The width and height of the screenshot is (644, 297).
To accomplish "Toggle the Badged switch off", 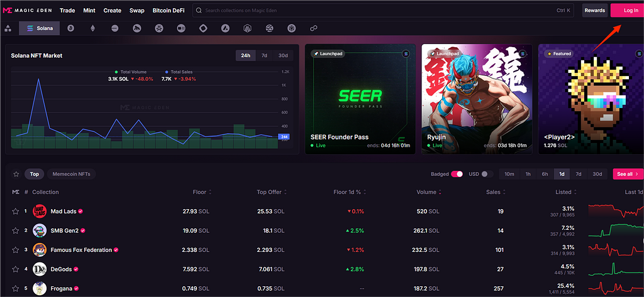I will coord(457,174).
